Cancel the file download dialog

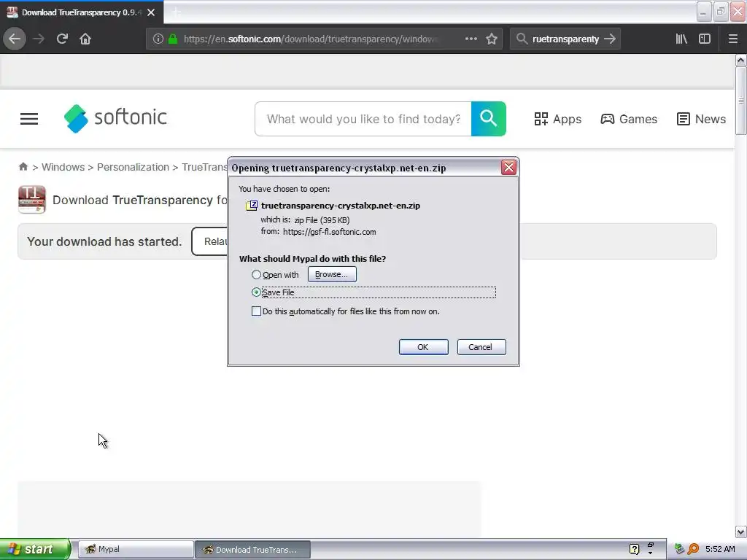pos(481,347)
